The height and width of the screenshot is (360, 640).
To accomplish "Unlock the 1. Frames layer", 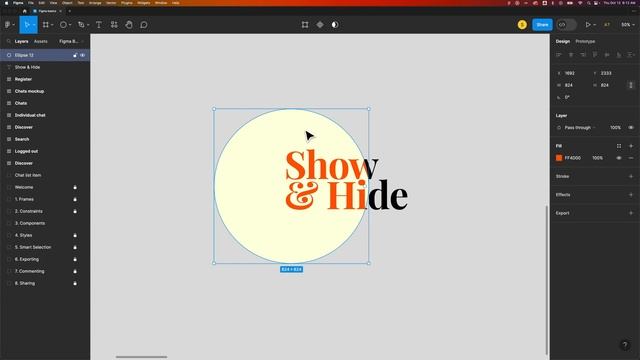I will (x=75, y=199).
